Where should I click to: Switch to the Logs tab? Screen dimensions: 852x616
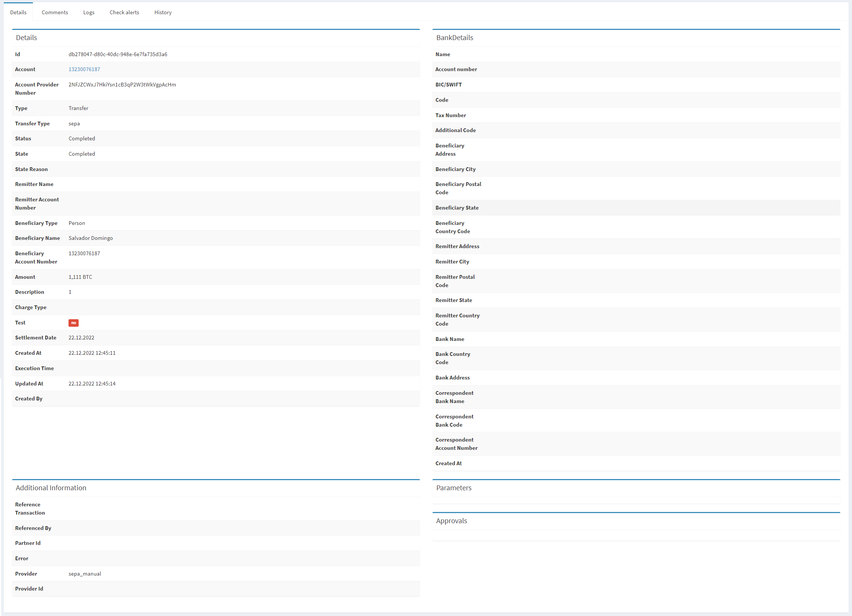(89, 12)
